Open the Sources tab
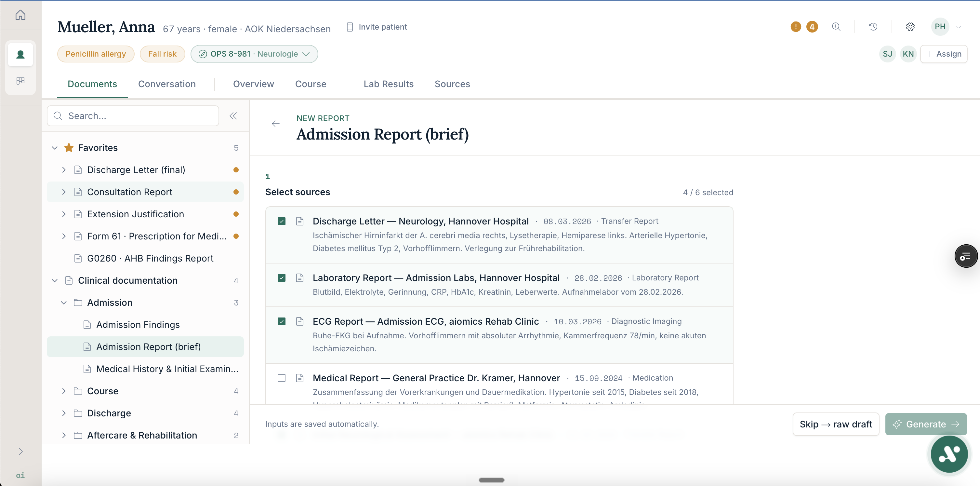The width and height of the screenshot is (980, 486). pyautogui.click(x=452, y=84)
